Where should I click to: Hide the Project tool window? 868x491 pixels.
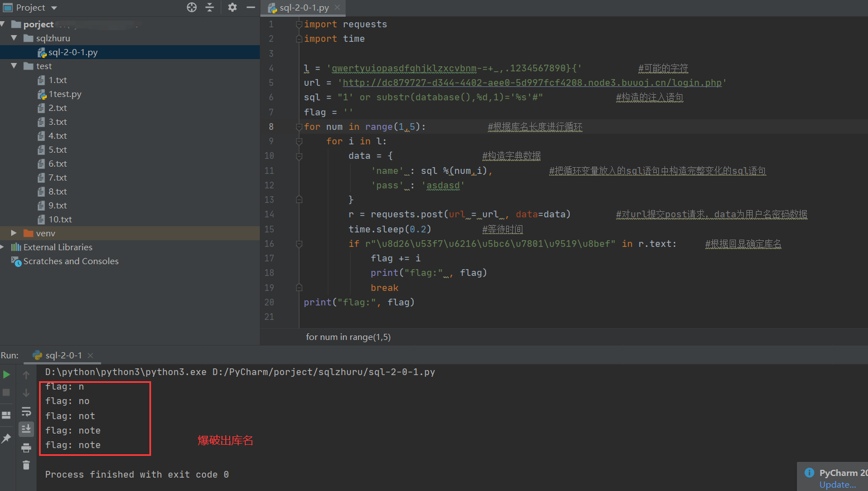pyautogui.click(x=250, y=7)
